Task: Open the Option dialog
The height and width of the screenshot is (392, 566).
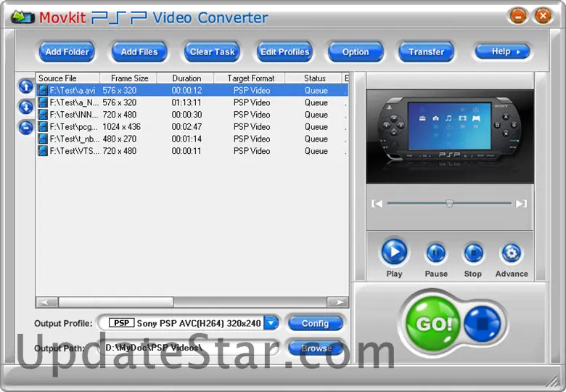Action: pos(356,52)
